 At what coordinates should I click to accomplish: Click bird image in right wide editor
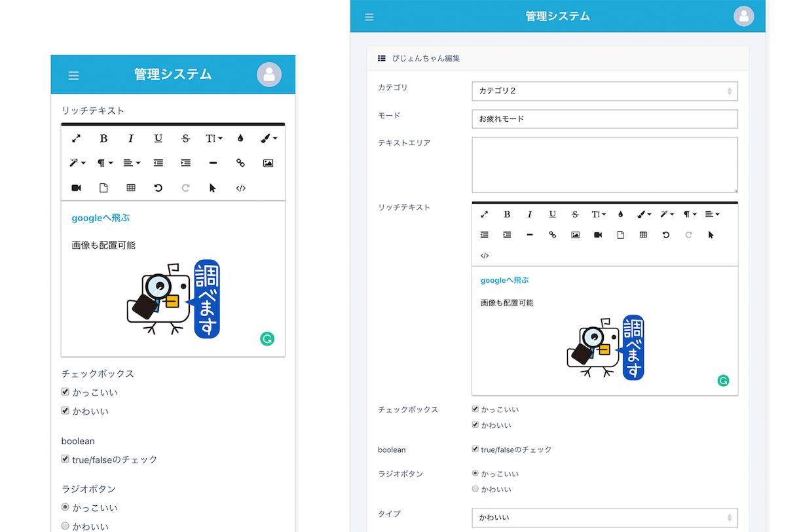click(x=605, y=347)
